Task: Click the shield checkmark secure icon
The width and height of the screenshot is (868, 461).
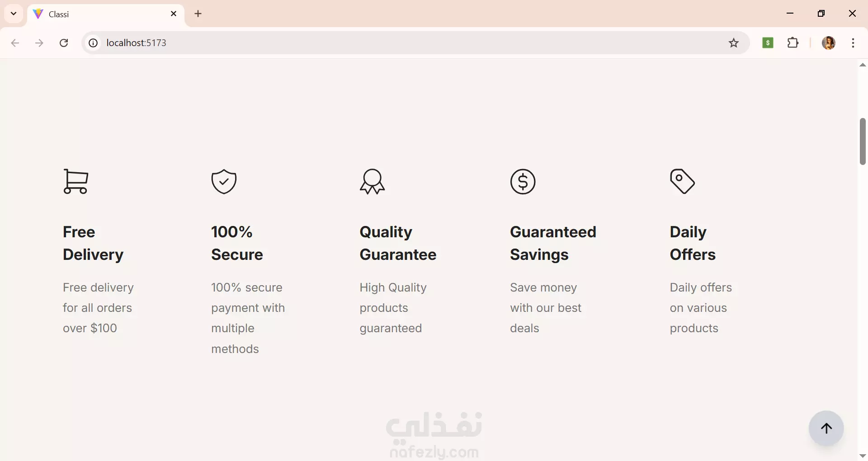Action: click(x=224, y=182)
